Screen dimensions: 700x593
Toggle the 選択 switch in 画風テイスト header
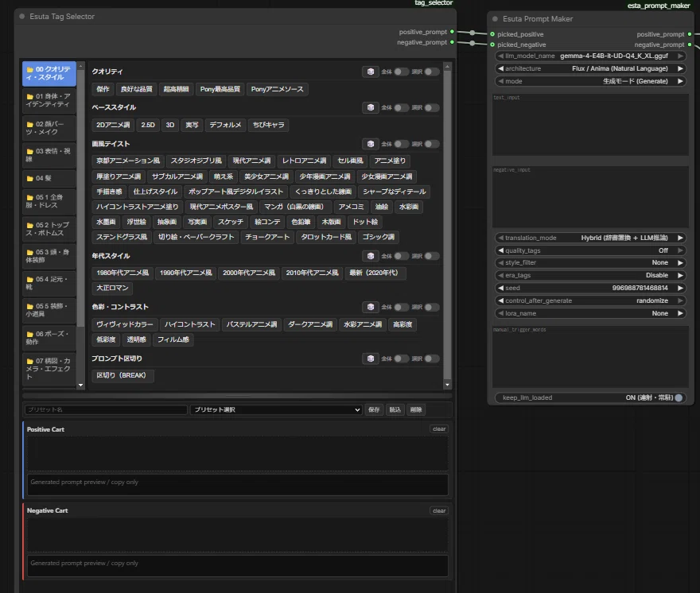(431, 144)
